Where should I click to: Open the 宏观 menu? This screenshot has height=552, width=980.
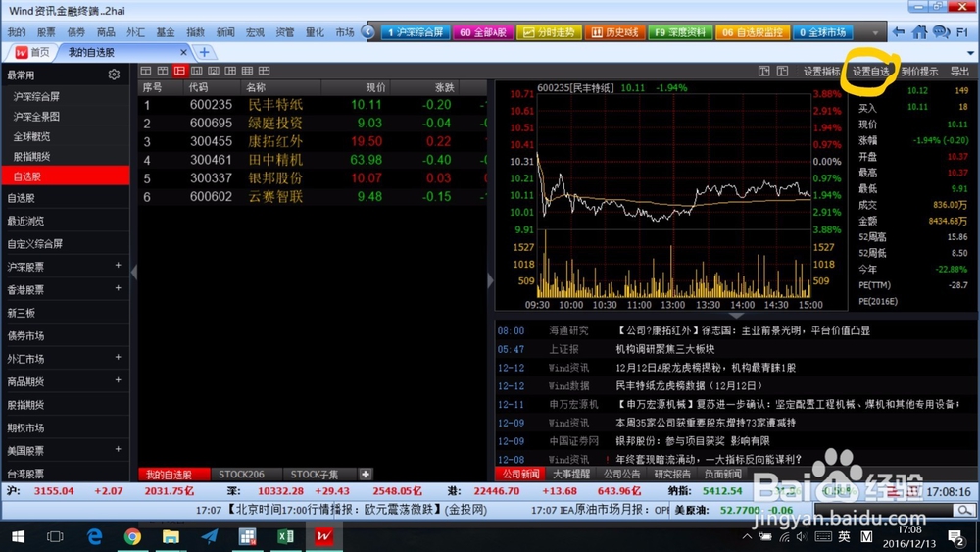click(x=255, y=32)
